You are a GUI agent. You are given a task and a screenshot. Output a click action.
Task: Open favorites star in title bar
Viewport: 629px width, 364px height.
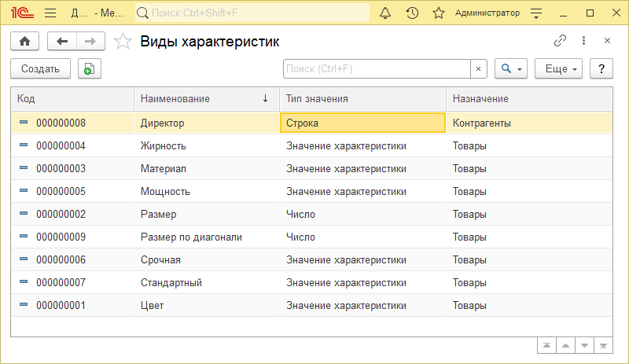pyautogui.click(x=439, y=13)
